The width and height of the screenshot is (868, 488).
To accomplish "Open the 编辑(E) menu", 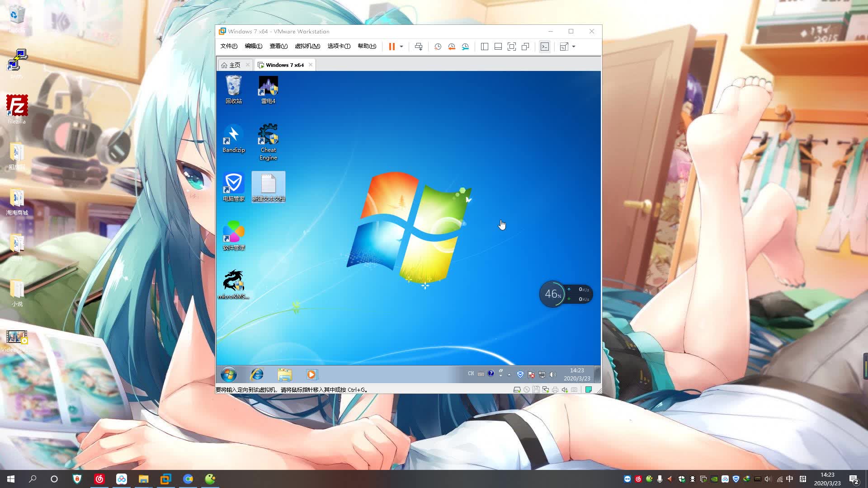I will 253,46.
